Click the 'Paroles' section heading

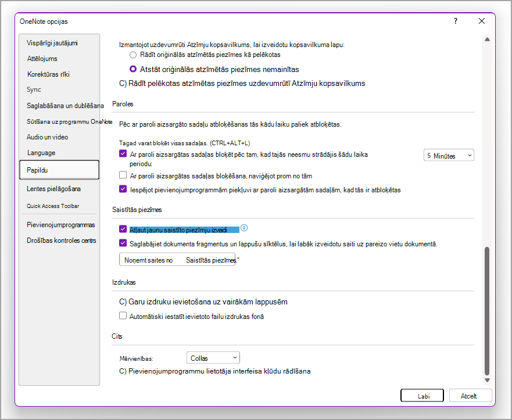click(123, 104)
